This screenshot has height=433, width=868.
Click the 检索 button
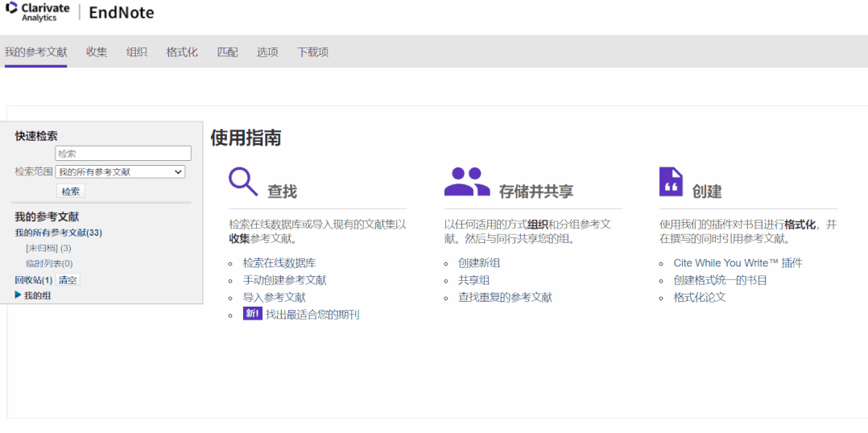point(70,192)
